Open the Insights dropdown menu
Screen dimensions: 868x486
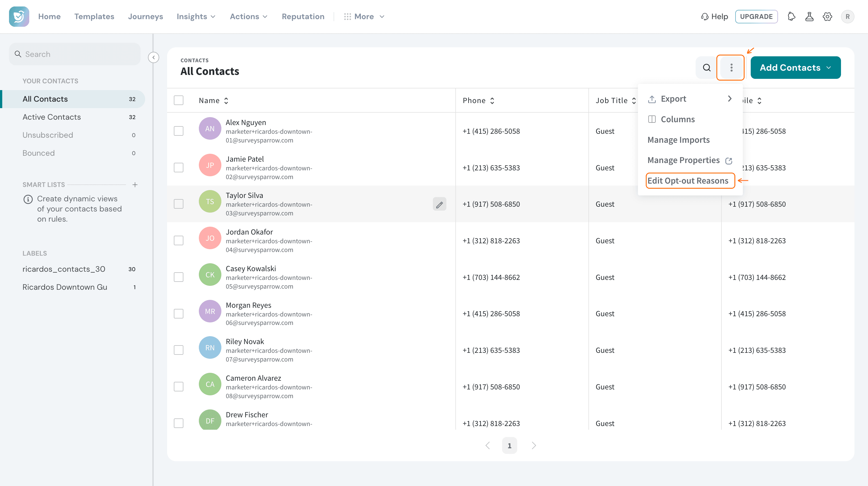pyautogui.click(x=196, y=17)
